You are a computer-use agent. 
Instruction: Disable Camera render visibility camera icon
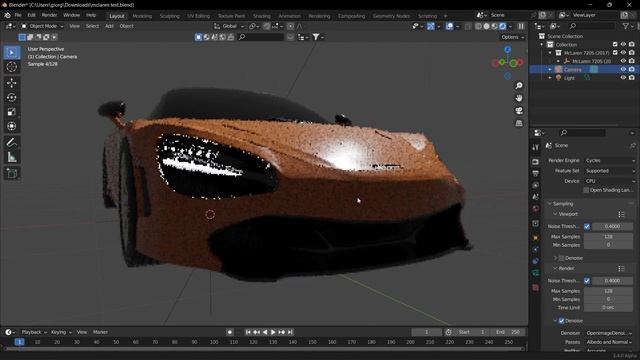tap(632, 69)
